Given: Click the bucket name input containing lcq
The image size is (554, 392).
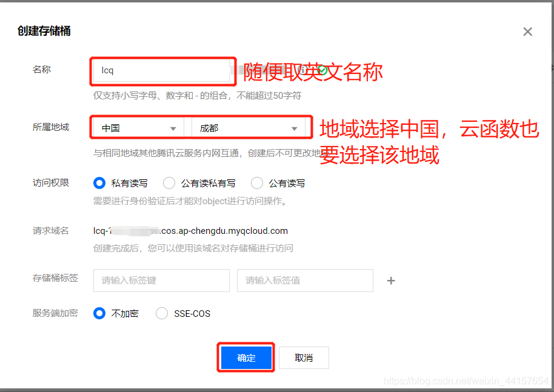Looking at the screenshot, I should click(162, 71).
